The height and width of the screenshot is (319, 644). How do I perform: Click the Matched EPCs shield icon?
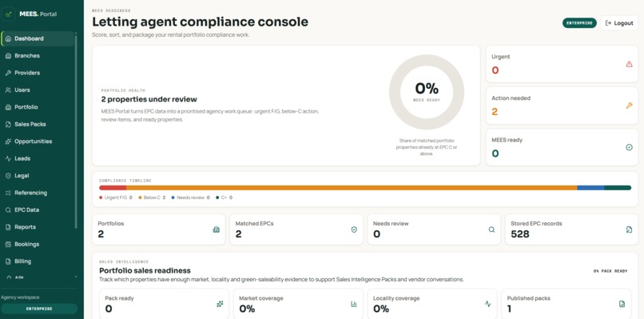(x=354, y=229)
